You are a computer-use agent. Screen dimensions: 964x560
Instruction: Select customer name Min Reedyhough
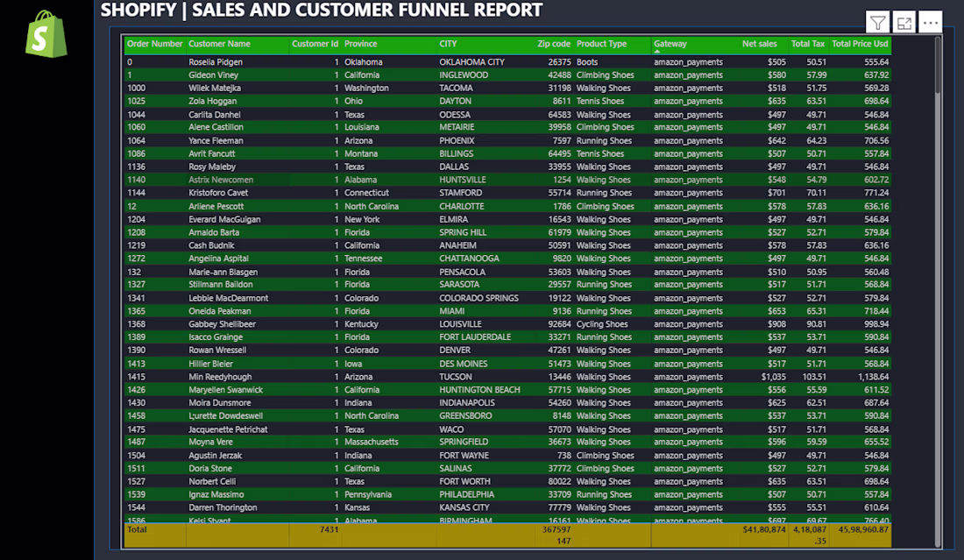coord(220,377)
